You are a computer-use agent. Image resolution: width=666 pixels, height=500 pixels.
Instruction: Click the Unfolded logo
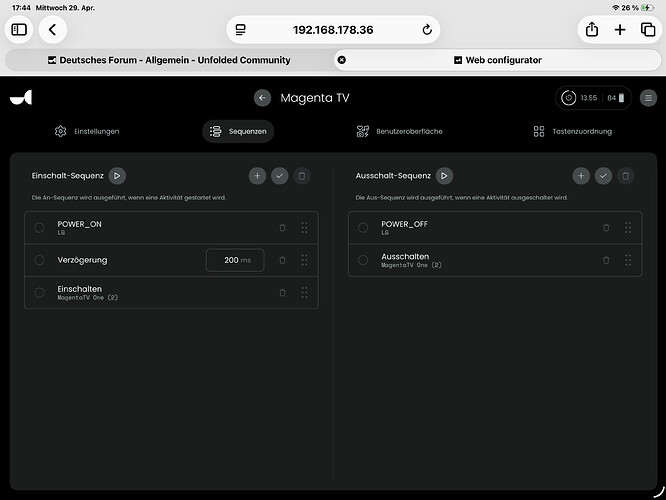pyautogui.click(x=21, y=97)
